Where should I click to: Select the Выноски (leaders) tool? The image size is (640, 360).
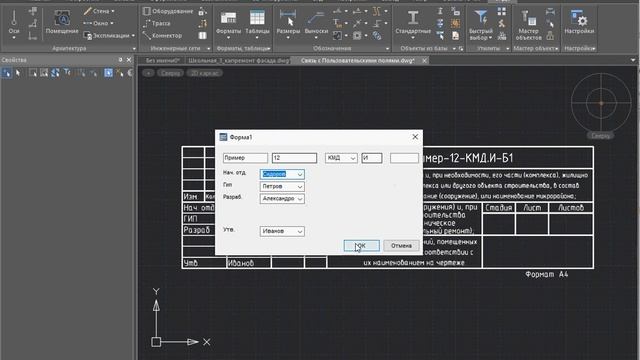tap(316, 24)
